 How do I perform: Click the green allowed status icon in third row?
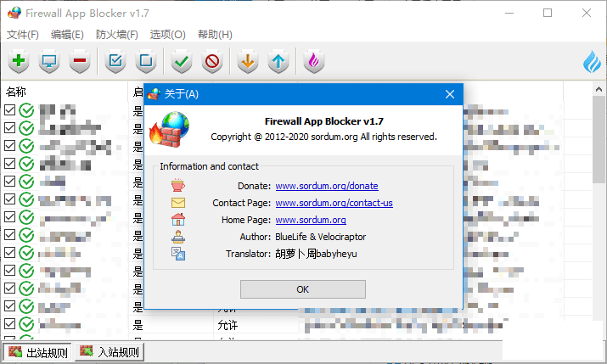pyautogui.click(x=26, y=146)
